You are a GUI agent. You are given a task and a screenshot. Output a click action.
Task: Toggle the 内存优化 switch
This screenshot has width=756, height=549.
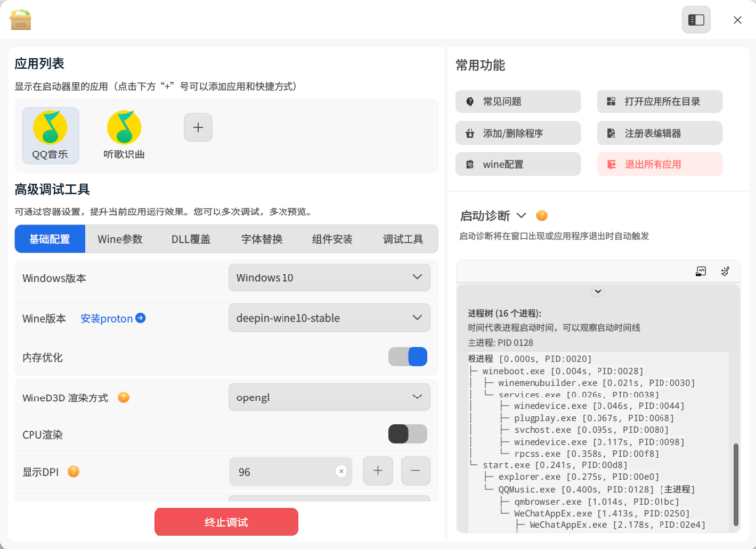pos(408,357)
